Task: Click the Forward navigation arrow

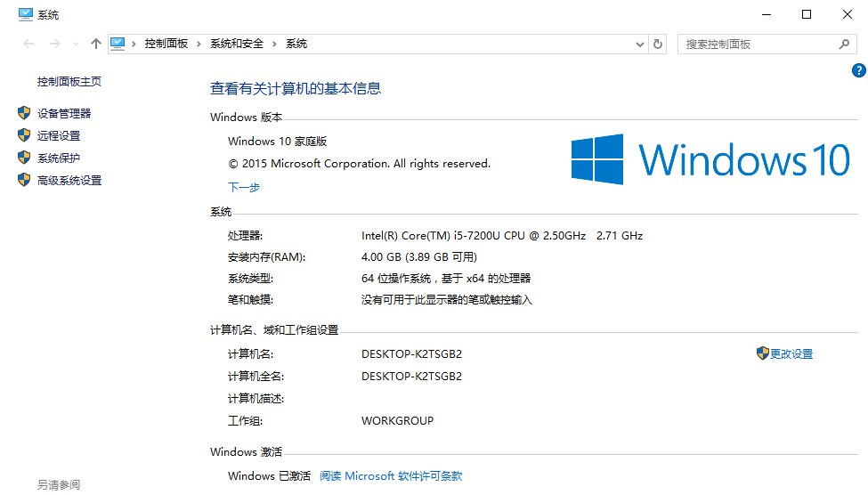Action: click(x=54, y=44)
